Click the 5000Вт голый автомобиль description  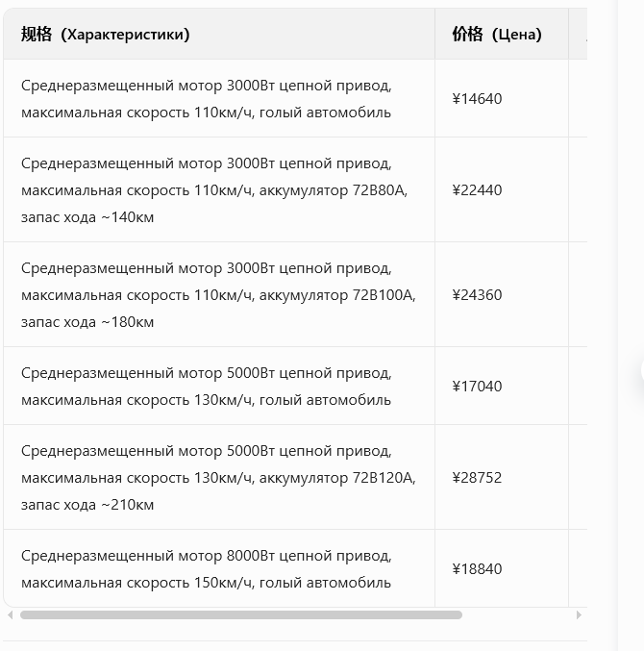(206, 387)
